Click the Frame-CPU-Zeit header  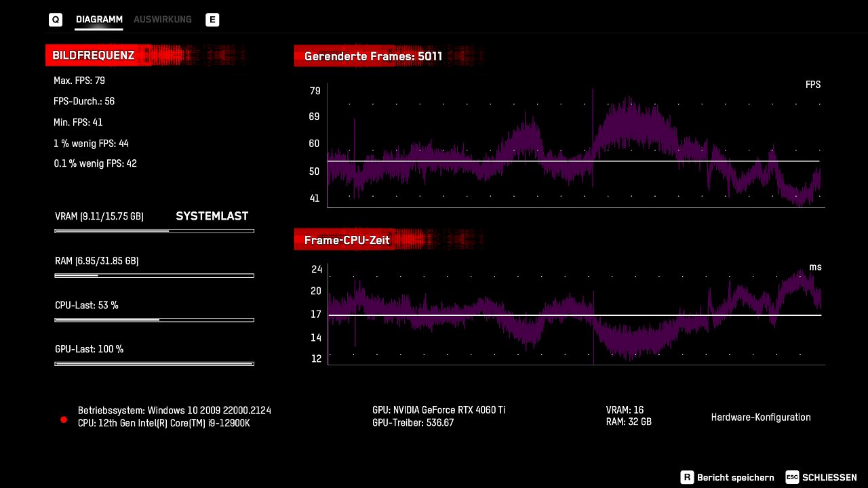pyautogui.click(x=347, y=240)
